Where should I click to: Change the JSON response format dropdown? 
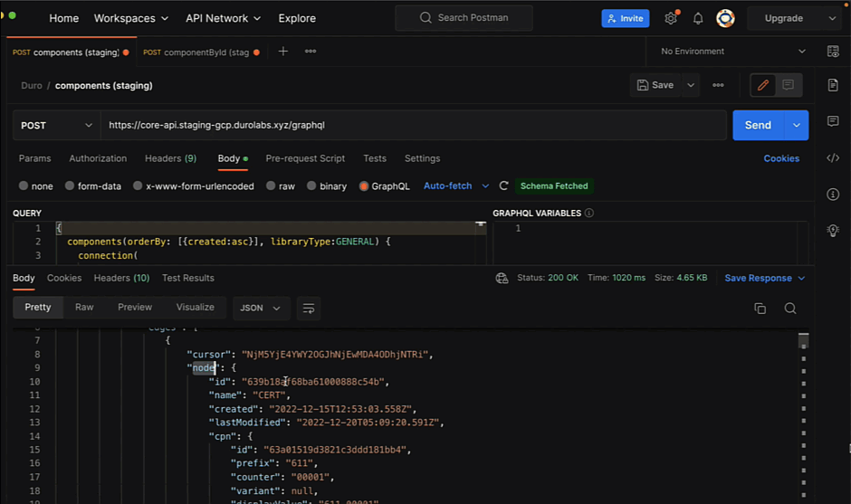pos(261,309)
